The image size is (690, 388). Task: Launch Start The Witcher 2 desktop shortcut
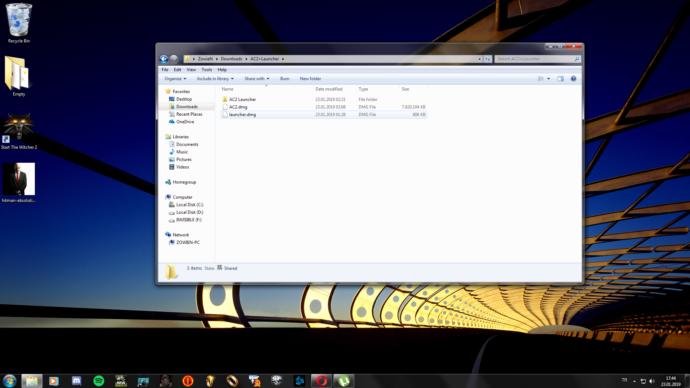(x=18, y=132)
